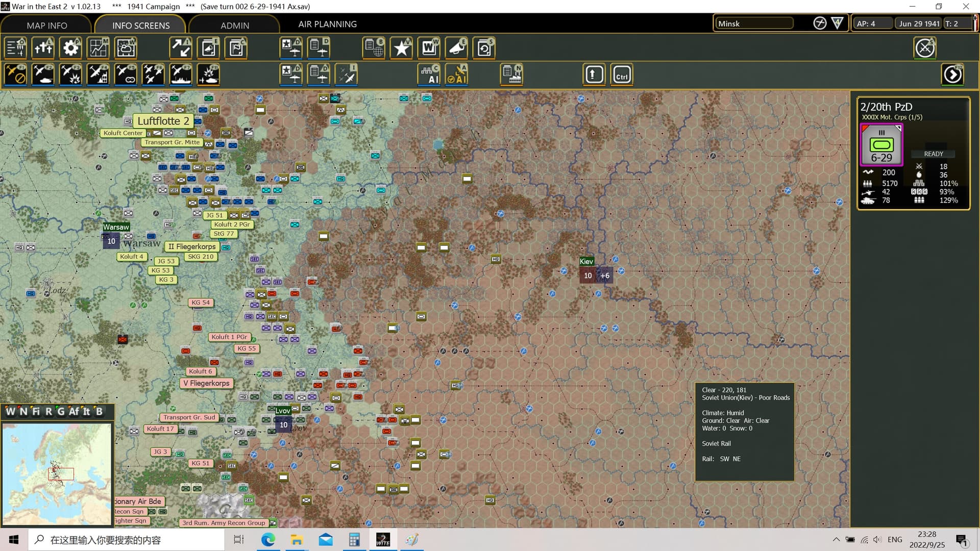Select II Fliegerkorps on the map
Image resolution: width=980 pixels, height=551 pixels.
(x=192, y=246)
